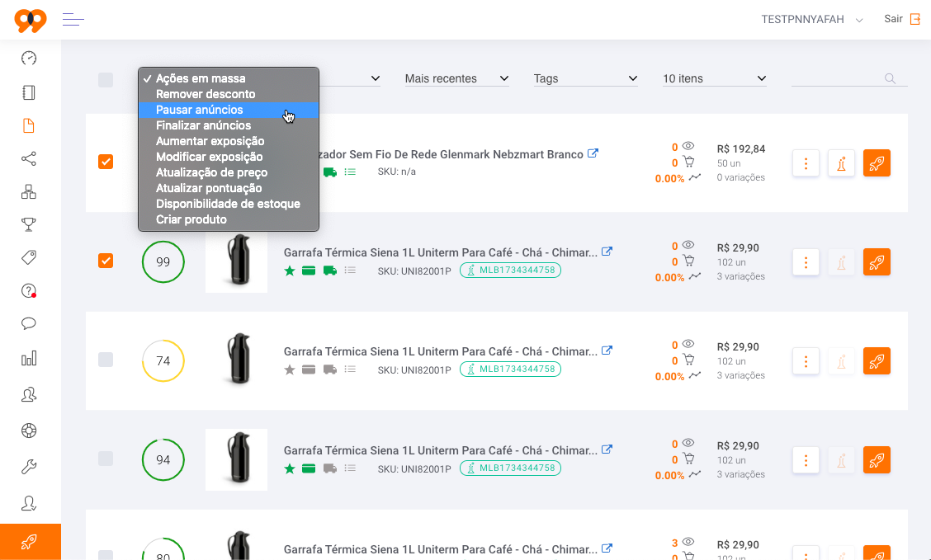Check the checkbox of score 94 row
The image size is (931, 560).
pos(106,459)
